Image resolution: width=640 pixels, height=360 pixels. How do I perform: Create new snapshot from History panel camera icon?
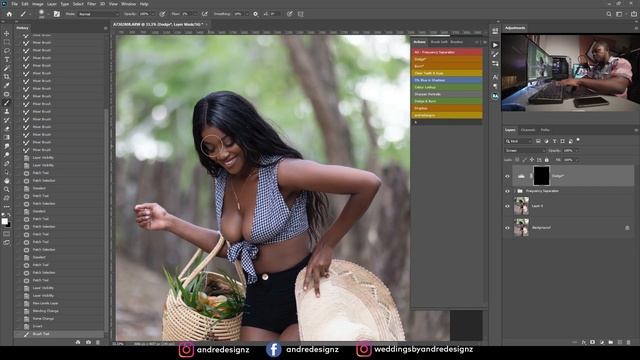[88, 342]
